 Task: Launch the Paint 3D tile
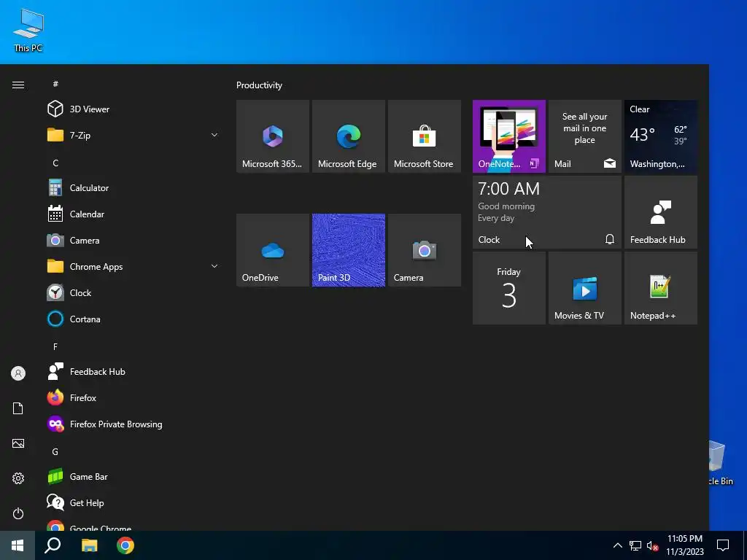pos(348,250)
